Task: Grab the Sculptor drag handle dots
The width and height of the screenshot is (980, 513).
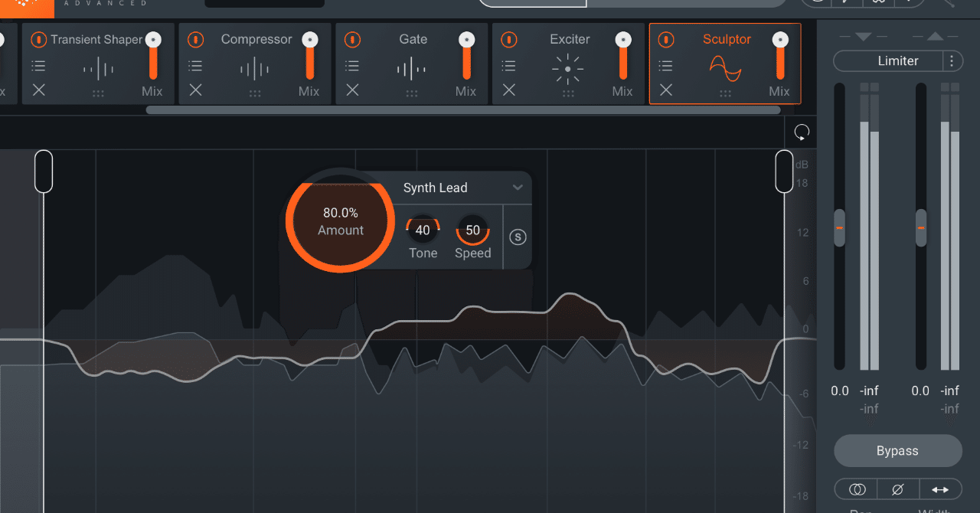Action: (725, 93)
